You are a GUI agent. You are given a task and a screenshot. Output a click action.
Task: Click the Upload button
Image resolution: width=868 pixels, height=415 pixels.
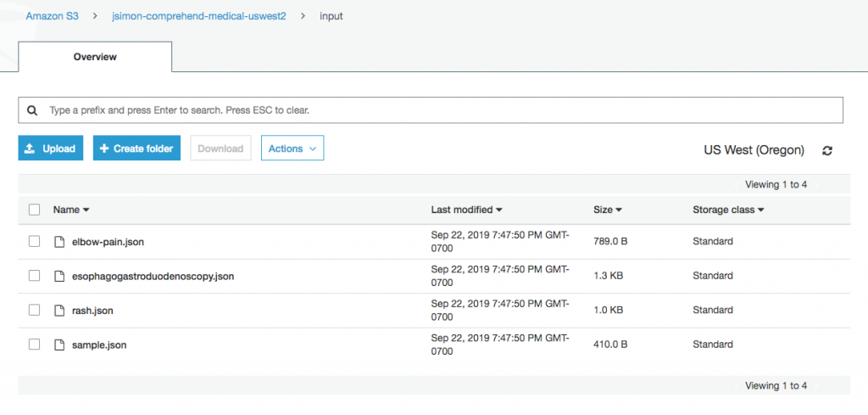pos(50,149)
